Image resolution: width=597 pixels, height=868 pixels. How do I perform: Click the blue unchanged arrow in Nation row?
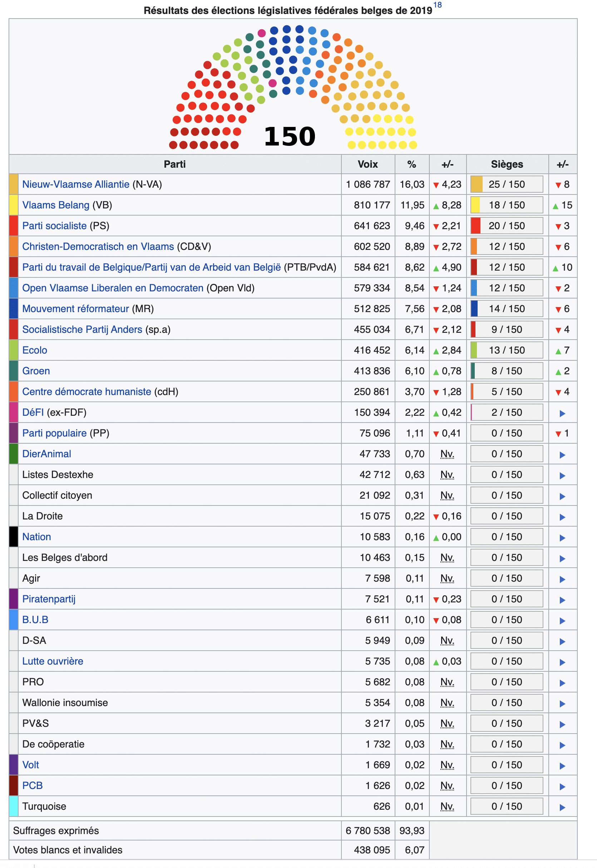[562, 538]
